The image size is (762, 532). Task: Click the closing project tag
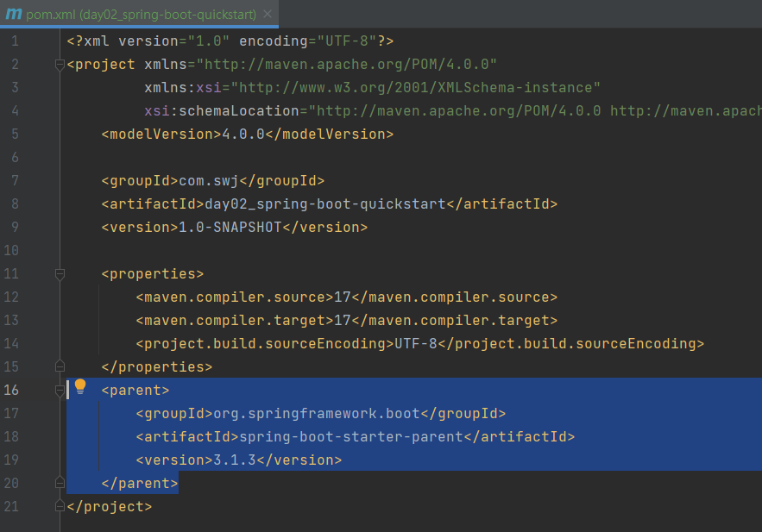110,507
